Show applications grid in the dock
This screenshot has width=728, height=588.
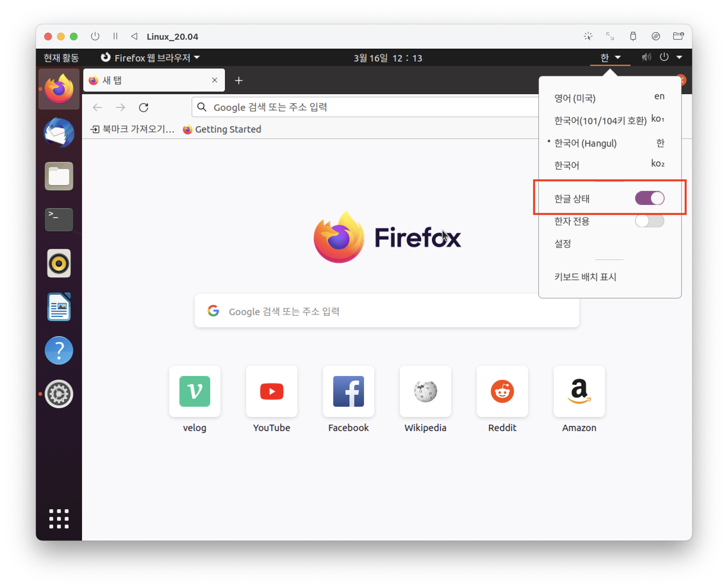click(x=59, y=519)
